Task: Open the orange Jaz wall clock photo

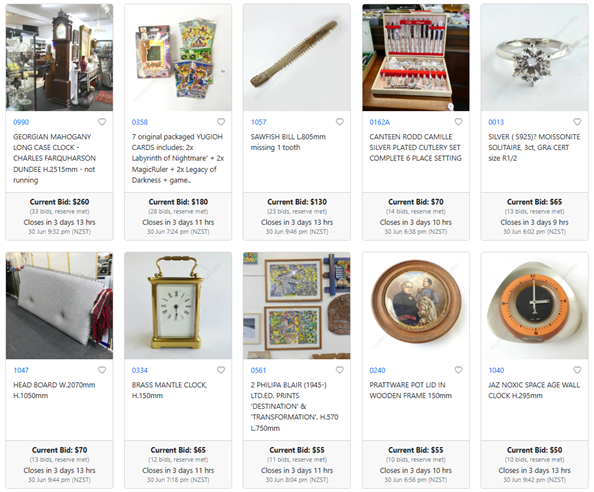Action: click(x=535, y=306)
